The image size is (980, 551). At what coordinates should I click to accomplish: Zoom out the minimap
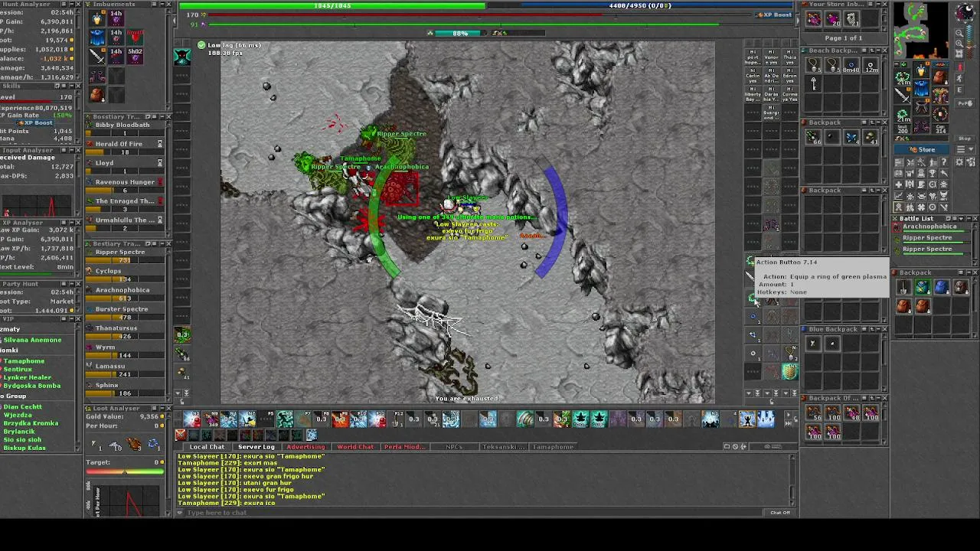tap(959, 34)
